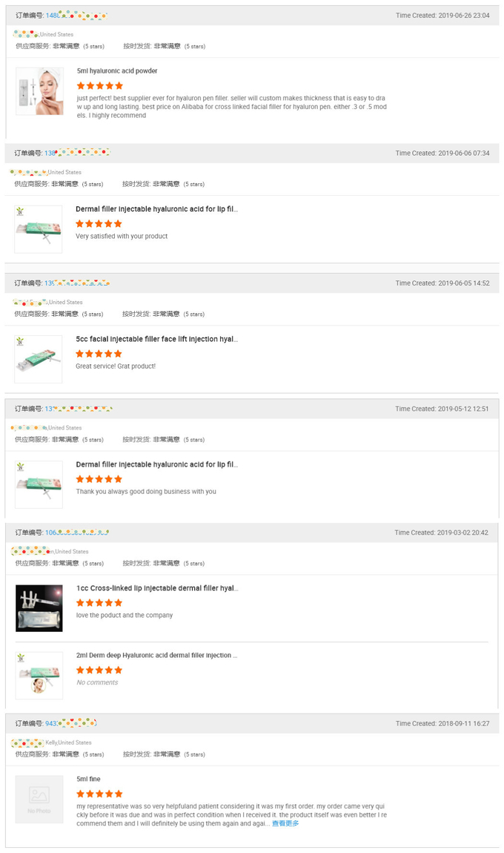Screen dimensions: 504x853
Task: Click the stars under 2ml Derm deep product
Action: [x=99, y=670]
